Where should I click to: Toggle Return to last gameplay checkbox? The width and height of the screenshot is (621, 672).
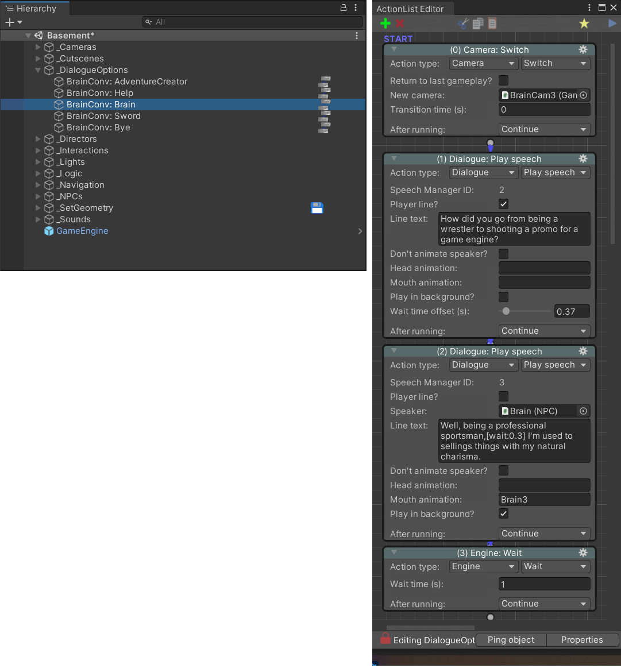point(504,80)
